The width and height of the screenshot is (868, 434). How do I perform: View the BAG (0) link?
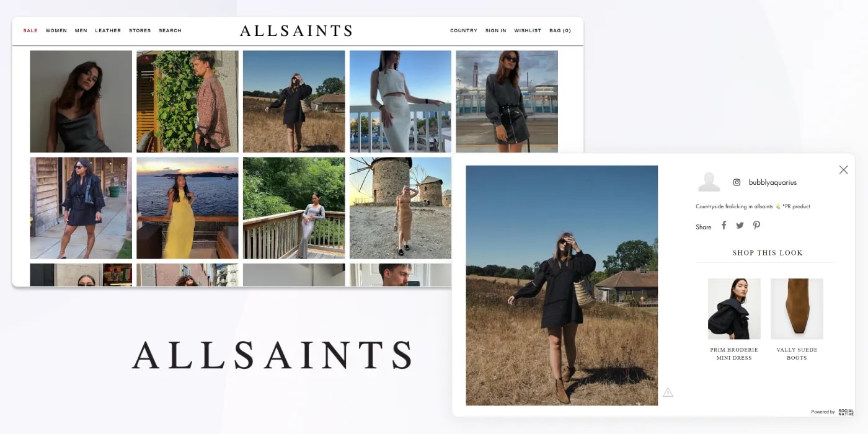click(x=560, y=30)
